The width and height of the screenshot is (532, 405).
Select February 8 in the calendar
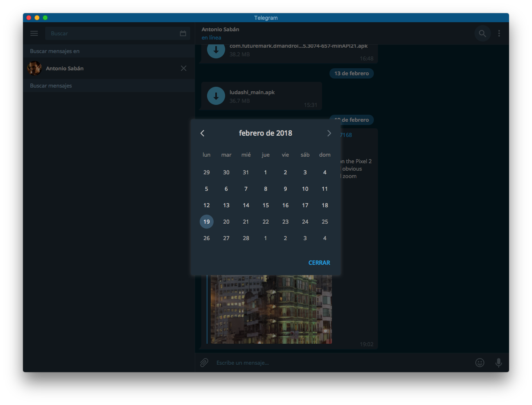(265, 189)
